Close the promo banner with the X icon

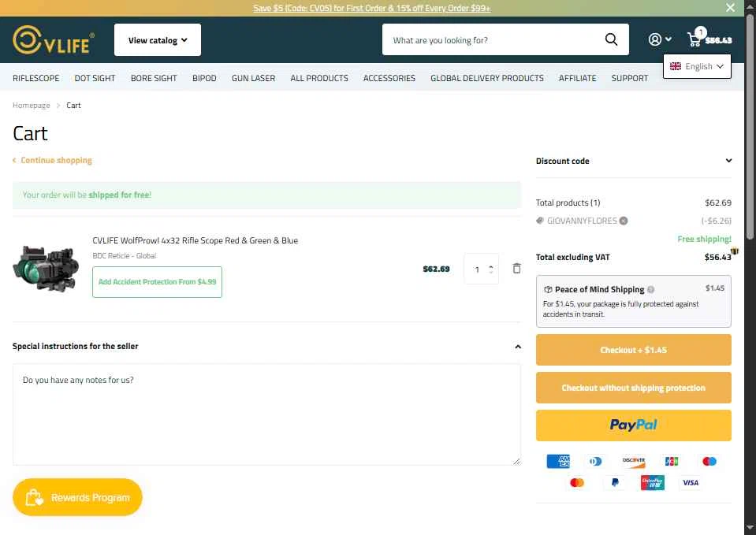click(731, 8)
